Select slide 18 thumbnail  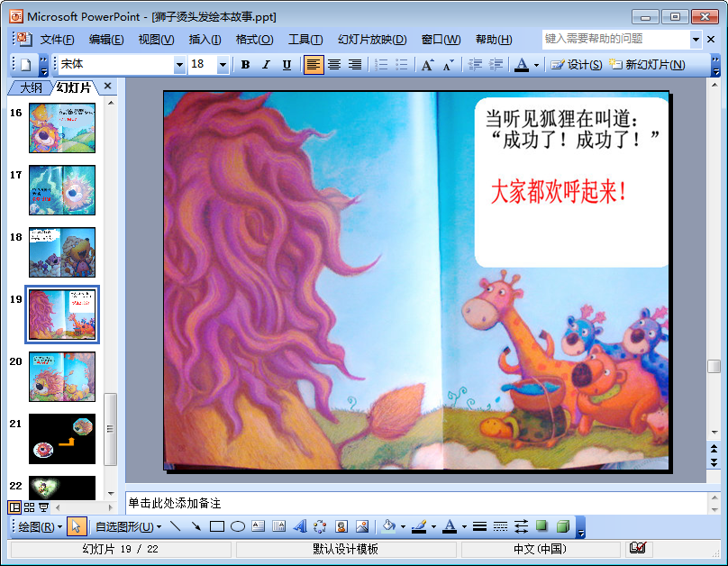tap(62, 252)
